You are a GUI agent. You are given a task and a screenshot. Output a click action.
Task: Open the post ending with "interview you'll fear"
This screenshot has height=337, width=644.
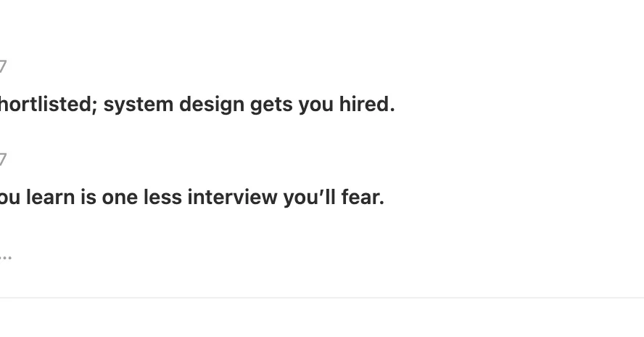(x=190, y=197)
